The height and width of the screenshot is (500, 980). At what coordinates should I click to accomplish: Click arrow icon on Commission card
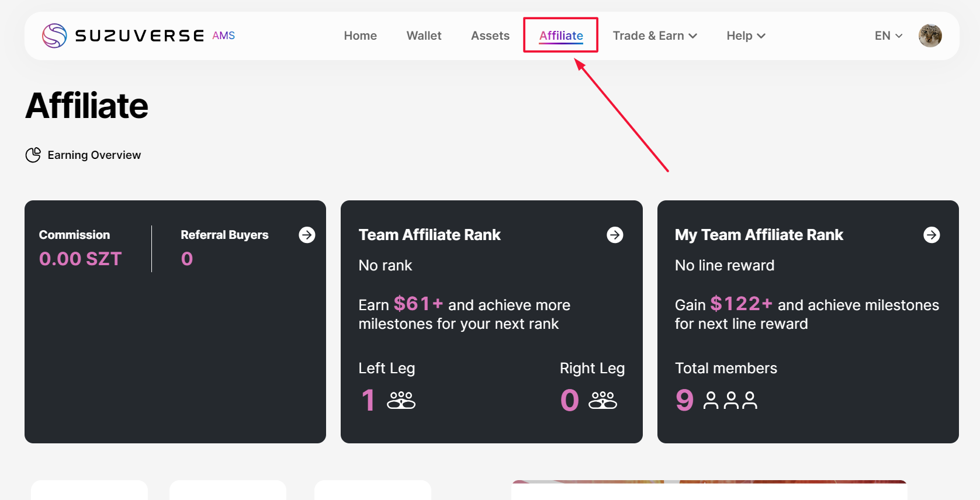[307, 235]
